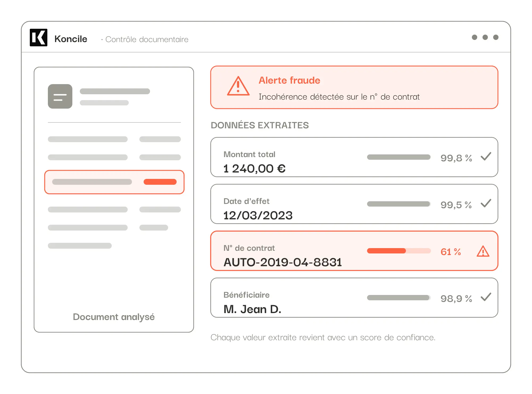The image size is (532, 394).
Task: Click the document file icon in preview
Action: tap(60, 96)
